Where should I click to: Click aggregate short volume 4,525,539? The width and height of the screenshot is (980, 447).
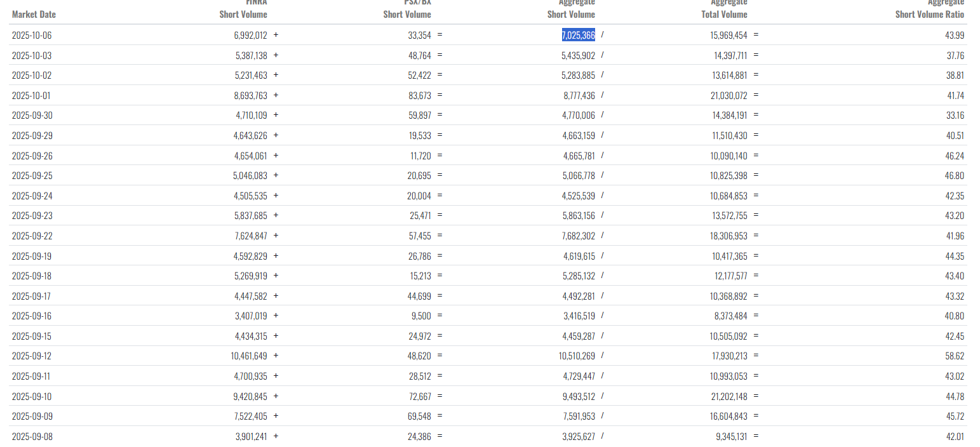579,196
